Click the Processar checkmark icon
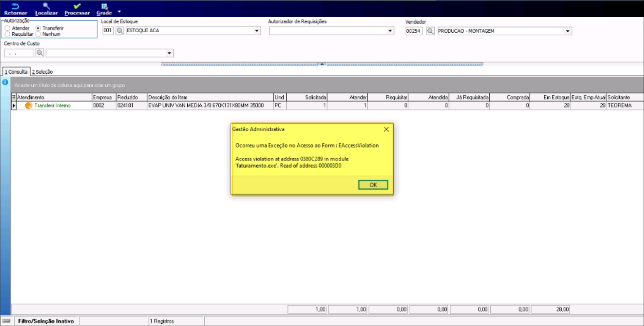The width and height of the screenshot is (644, 326). pyautogui.click(x=77, y=6)
